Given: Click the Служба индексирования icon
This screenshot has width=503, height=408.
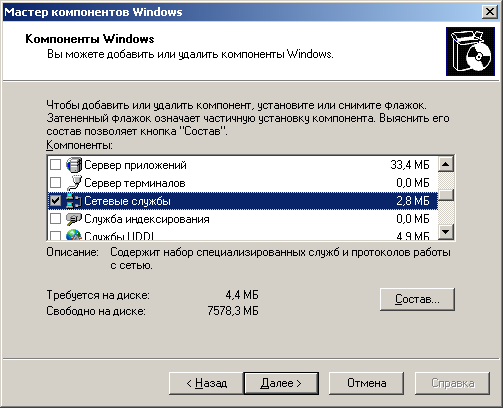Looking at the screenshot, I should coord(74,219).
